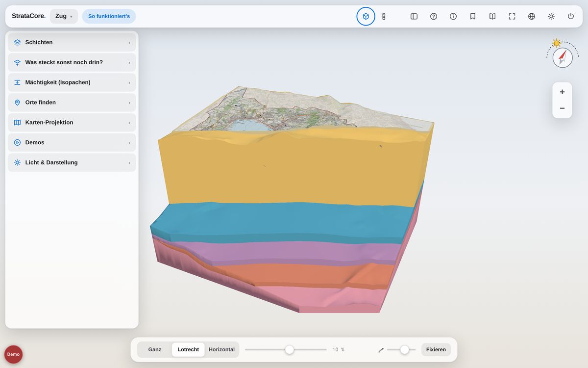Select the Lotrecht cut mode tab
This screenshot has width=588, height=368.
[x=188, y=349]
